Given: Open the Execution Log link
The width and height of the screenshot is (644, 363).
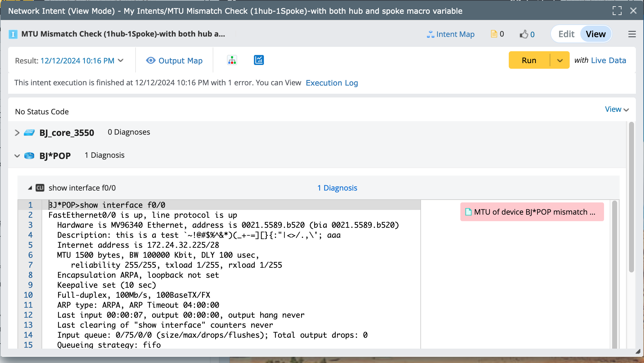Looking at the screenshot, I should (332, 83).
